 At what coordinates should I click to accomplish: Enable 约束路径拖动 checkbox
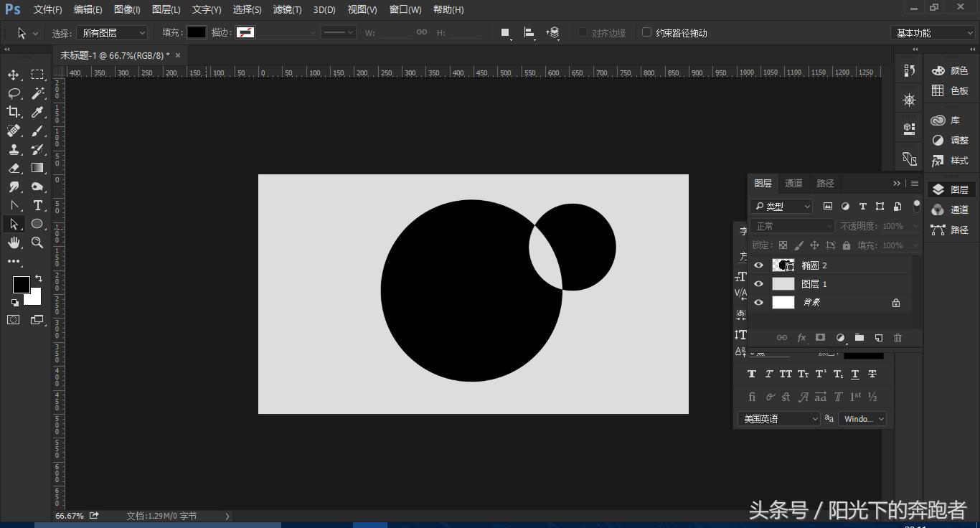(x=646, y=32)
